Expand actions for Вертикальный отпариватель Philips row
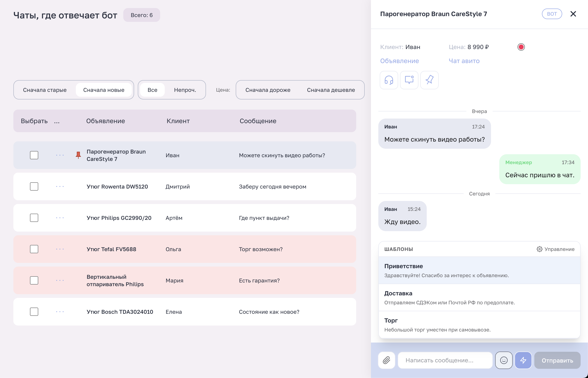The height and width of the screenshot is (378, 588). pyautogui.click(x=60, y=280)
